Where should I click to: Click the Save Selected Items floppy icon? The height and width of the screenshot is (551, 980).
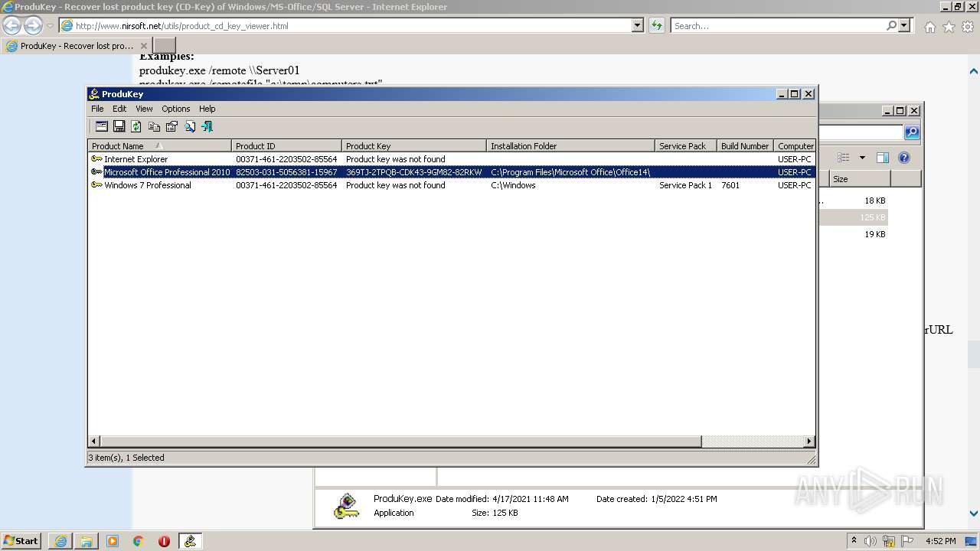point(119,126)
